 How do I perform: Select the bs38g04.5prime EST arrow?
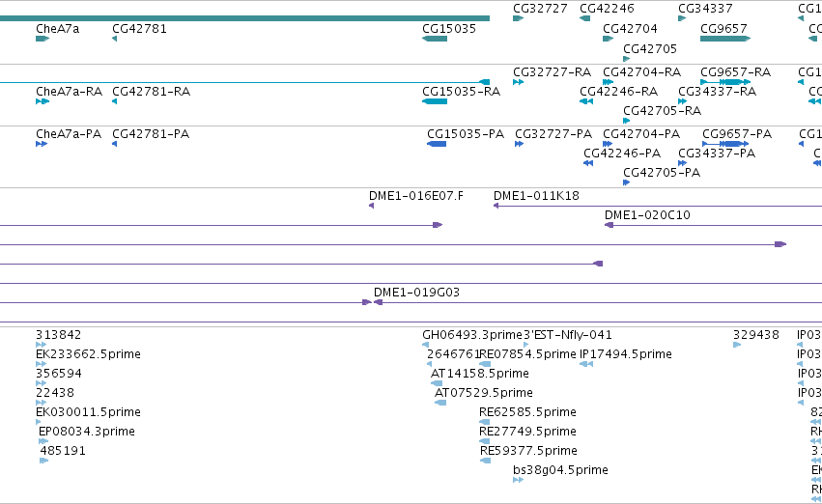518,480
